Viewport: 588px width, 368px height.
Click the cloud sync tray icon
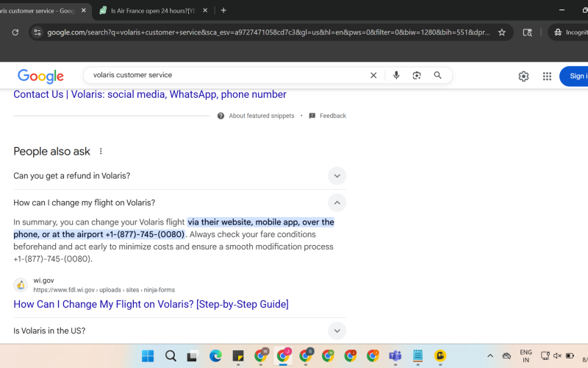pos(506,355)
